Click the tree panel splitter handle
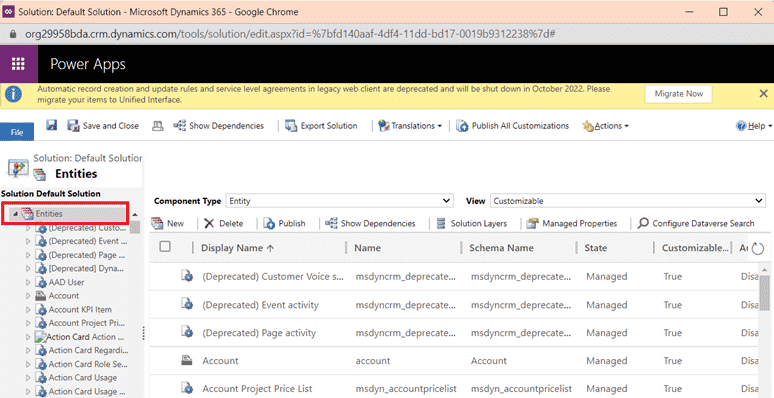 pos(144,333)
